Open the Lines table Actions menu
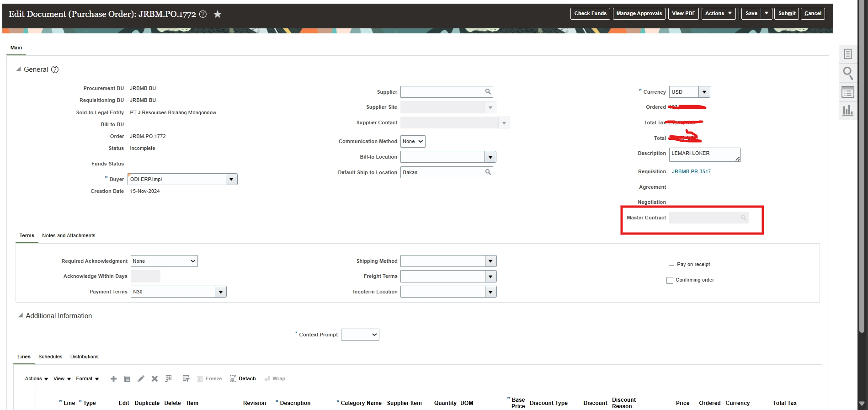This screenshot has width=868, height=410. click(37, 378)
